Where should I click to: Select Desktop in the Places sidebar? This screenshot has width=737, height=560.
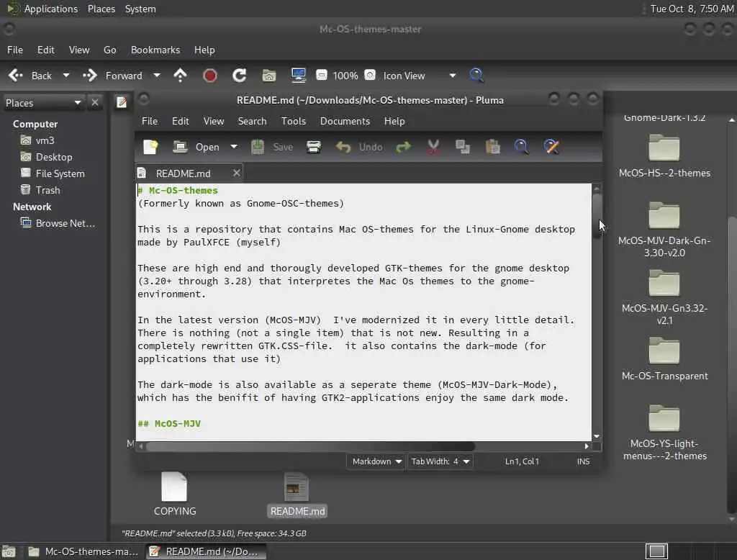[54, 157]
